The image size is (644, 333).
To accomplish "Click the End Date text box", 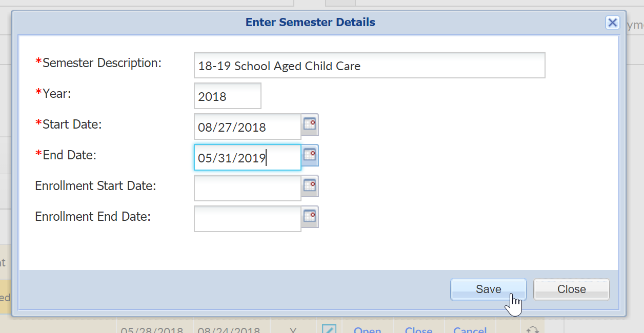I will click(x=247, y=158).
